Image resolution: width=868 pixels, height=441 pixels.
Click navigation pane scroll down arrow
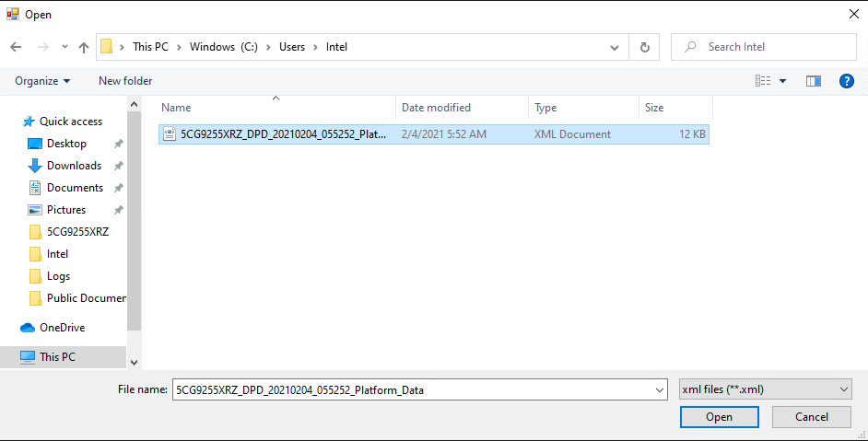tap(134, 363)
